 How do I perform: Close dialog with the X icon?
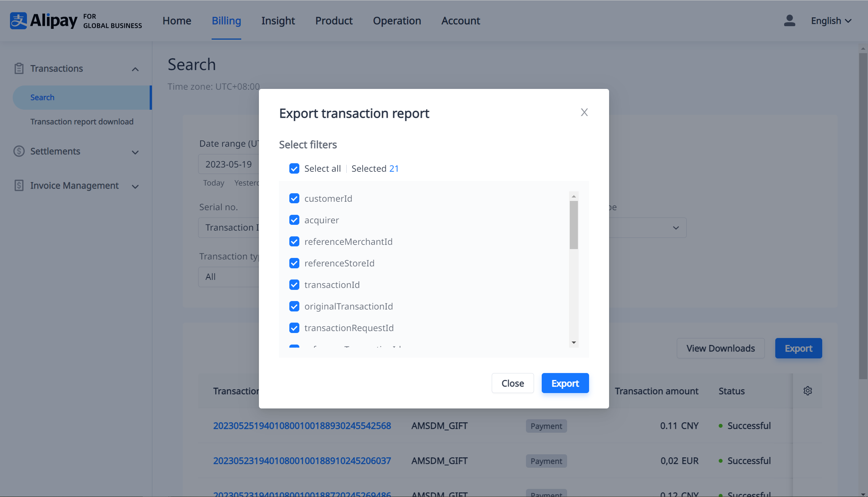584,112
